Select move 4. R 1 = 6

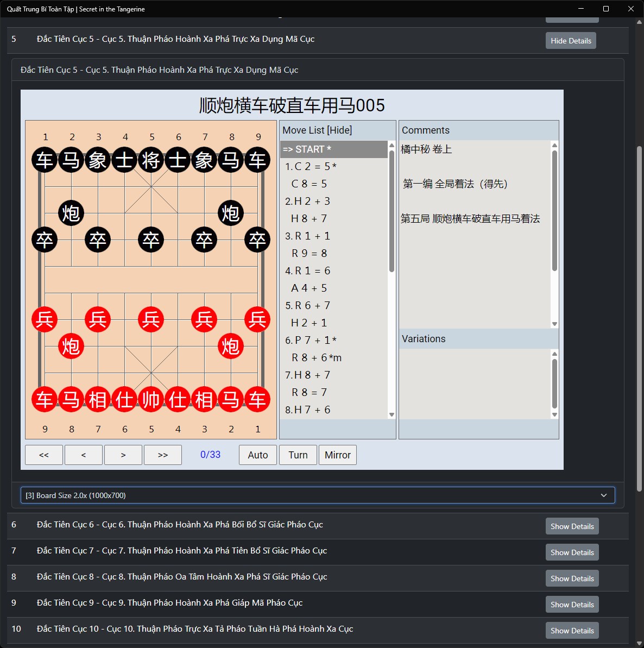tap(334, 270)
